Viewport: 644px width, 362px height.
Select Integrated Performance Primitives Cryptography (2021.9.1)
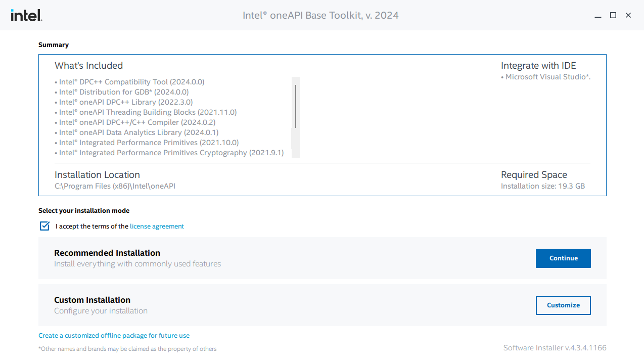click(x=169, y=153)
